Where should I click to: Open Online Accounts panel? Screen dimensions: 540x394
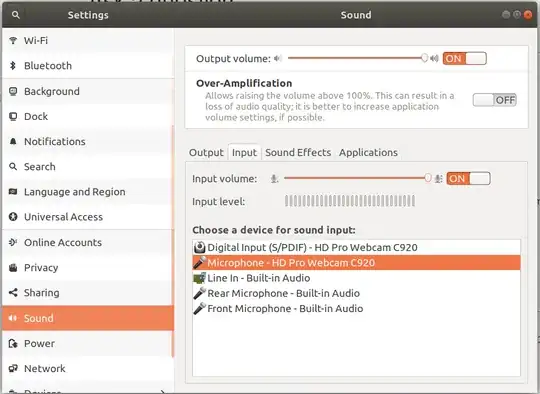[87, 242]
